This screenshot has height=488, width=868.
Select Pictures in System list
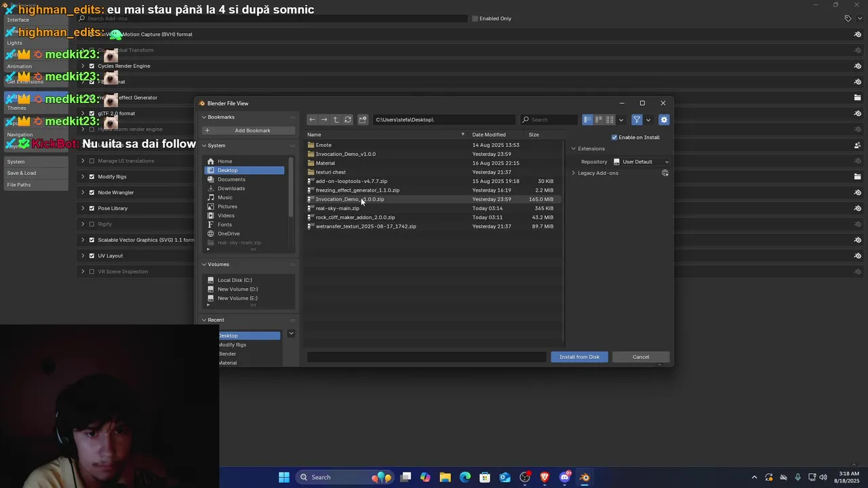244,206
